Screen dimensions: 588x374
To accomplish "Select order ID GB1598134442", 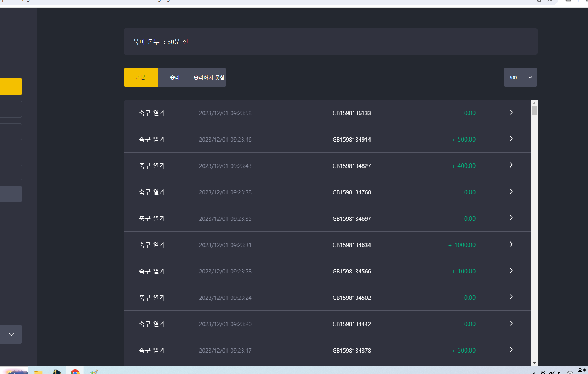I will pyautogui.click(x=352, y=324).
